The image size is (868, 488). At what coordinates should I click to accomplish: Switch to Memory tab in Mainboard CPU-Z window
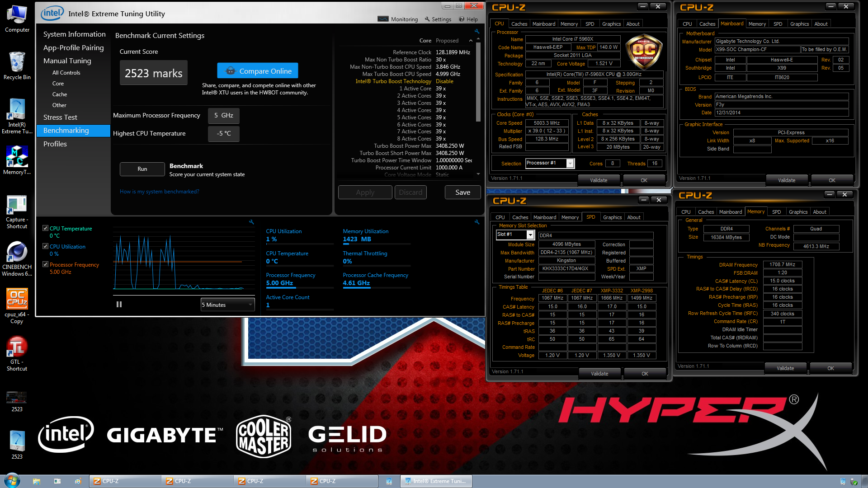tap(757, 24)
